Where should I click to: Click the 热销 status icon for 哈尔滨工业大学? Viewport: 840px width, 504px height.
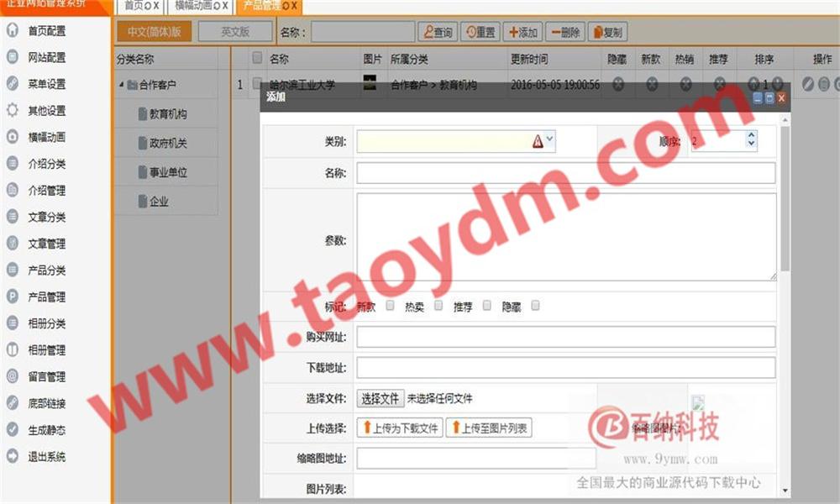click(685, 84)
